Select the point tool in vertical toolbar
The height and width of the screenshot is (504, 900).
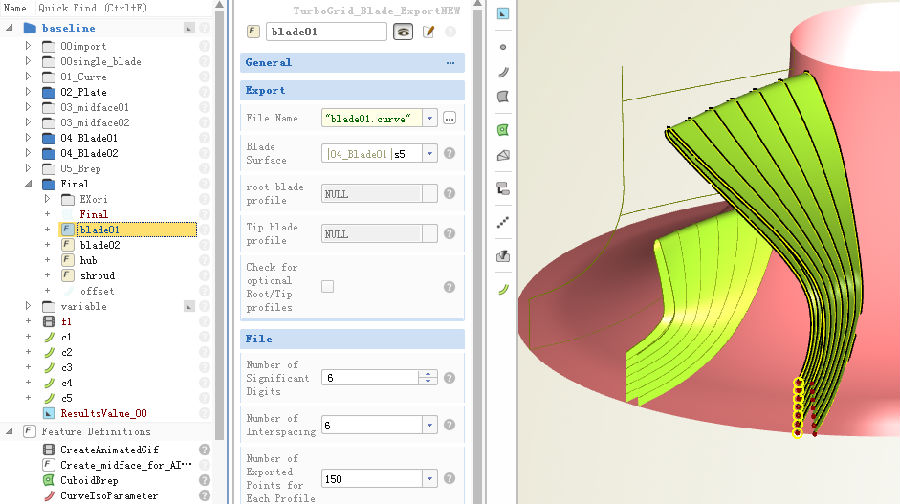[503, 47]
